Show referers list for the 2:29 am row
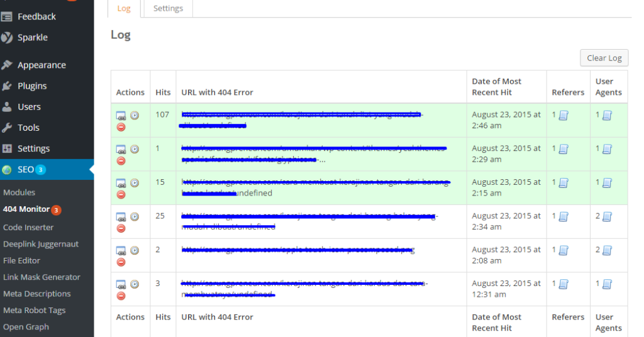Screen dimensions: 644x337 click(563, 149)
